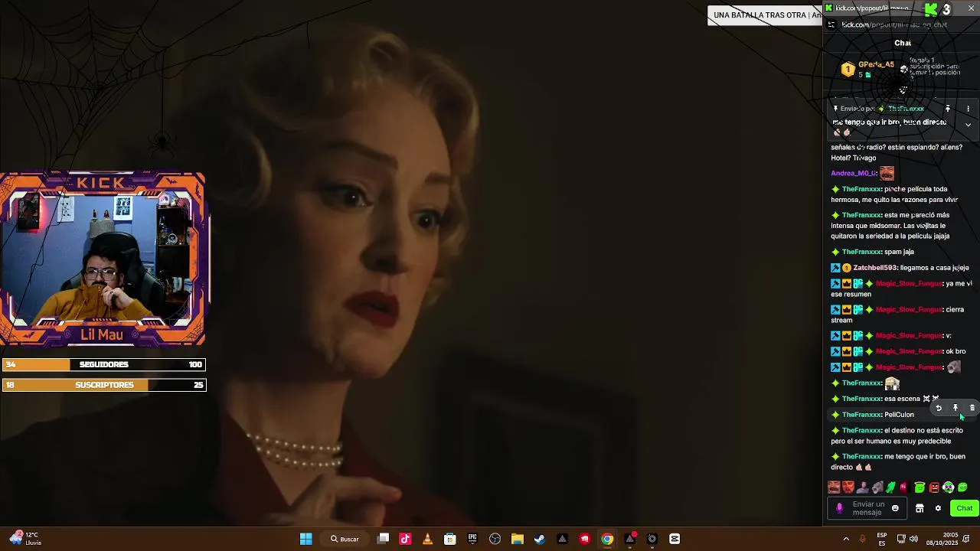Launch VLC media player from taskbar
980x551 pixels.
[x=427, y=539]
